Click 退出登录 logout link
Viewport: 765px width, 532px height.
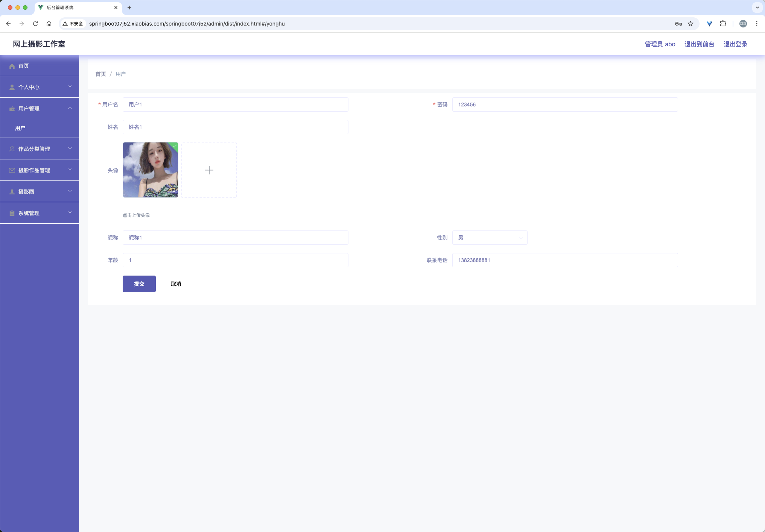click(x=735, y=44)
